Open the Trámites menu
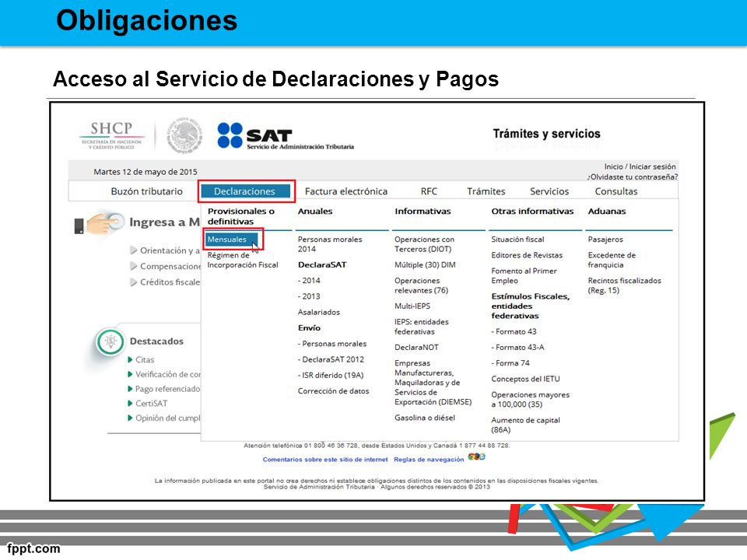This screenshot has width=747, height=560. tap(486, 191)
